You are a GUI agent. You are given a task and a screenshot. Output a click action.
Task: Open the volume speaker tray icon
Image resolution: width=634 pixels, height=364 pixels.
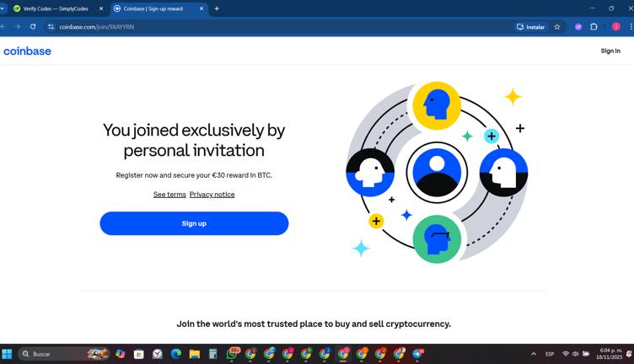(x=575, y=354)
